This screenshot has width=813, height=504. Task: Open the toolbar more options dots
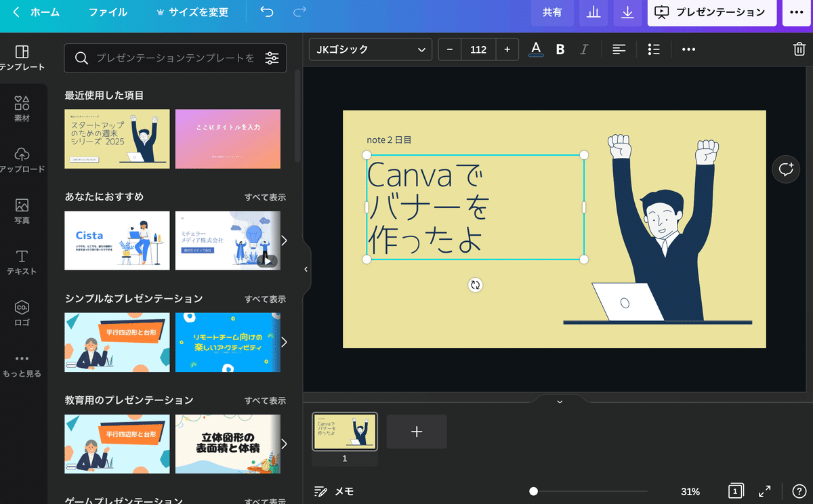point(688,49)
